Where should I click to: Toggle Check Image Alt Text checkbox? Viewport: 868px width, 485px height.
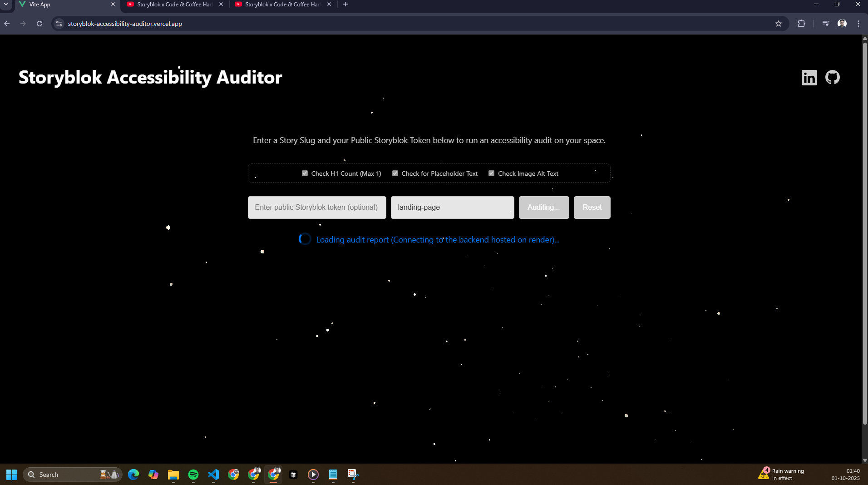pyautogui.click(x=492, y=173)
